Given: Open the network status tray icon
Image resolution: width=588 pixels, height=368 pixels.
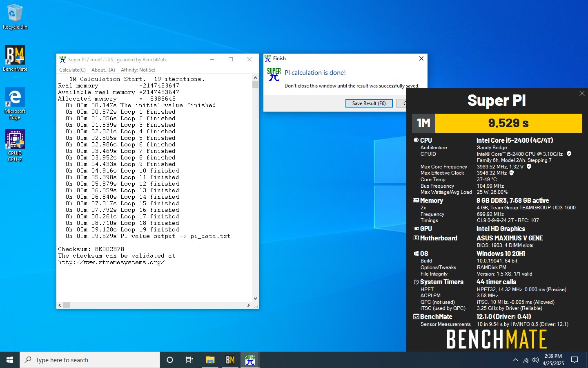Looking at the screenshot, I should click(526, 360).
